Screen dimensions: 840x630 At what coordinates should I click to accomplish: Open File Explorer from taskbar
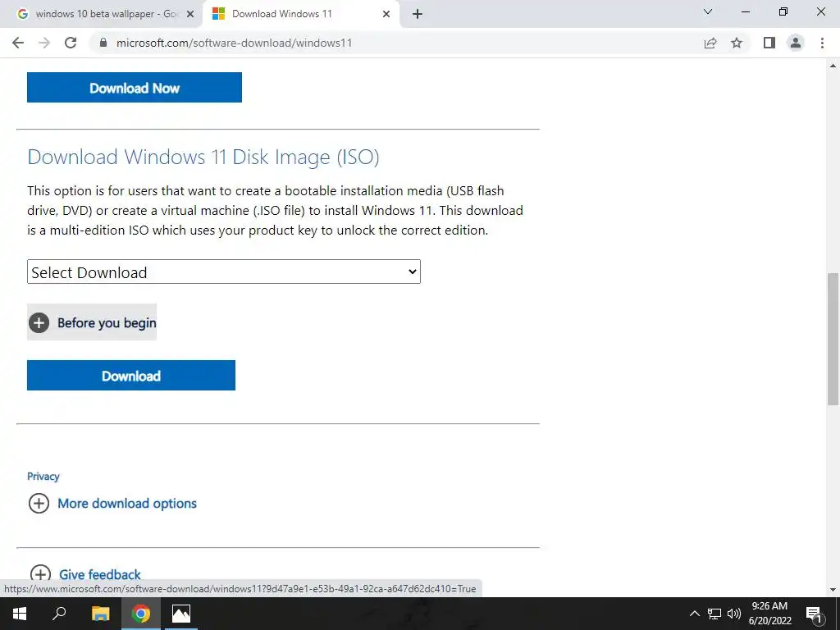100,614
